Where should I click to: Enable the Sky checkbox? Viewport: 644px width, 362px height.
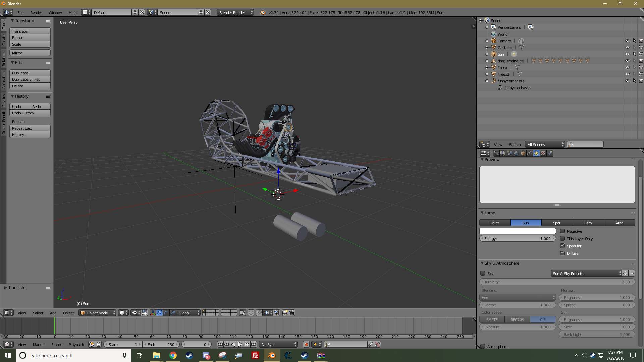[483, 273]
